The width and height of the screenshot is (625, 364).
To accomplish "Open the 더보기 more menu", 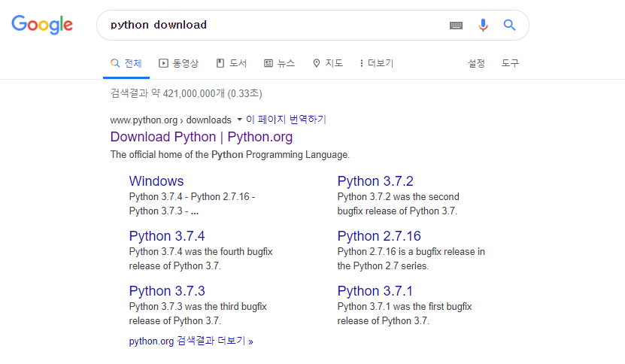I will coord(376,63).
